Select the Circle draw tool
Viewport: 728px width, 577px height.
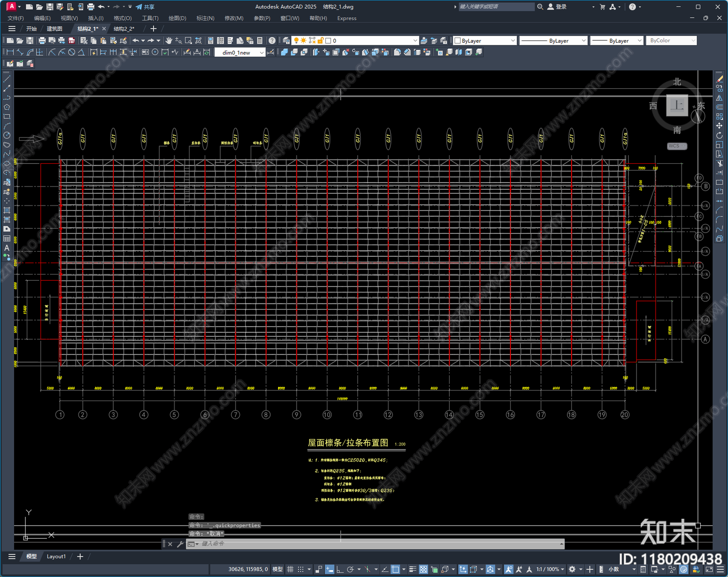[7, 135]
